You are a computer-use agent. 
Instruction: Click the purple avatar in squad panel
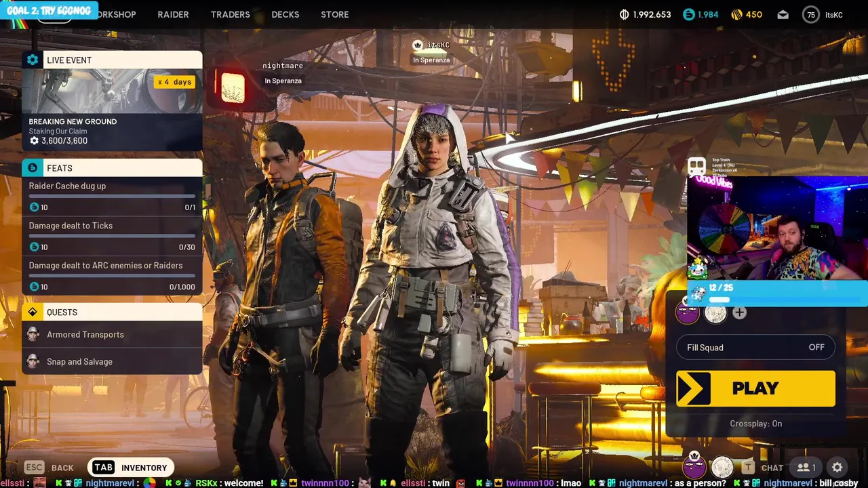(x=688, y=312)
